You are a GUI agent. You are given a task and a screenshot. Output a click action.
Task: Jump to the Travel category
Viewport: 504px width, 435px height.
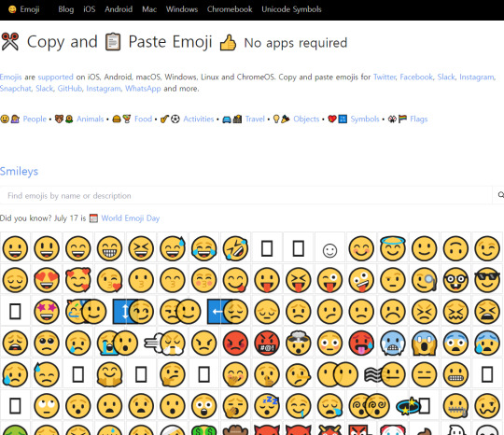pyautogui.click(x=255, y=119)
